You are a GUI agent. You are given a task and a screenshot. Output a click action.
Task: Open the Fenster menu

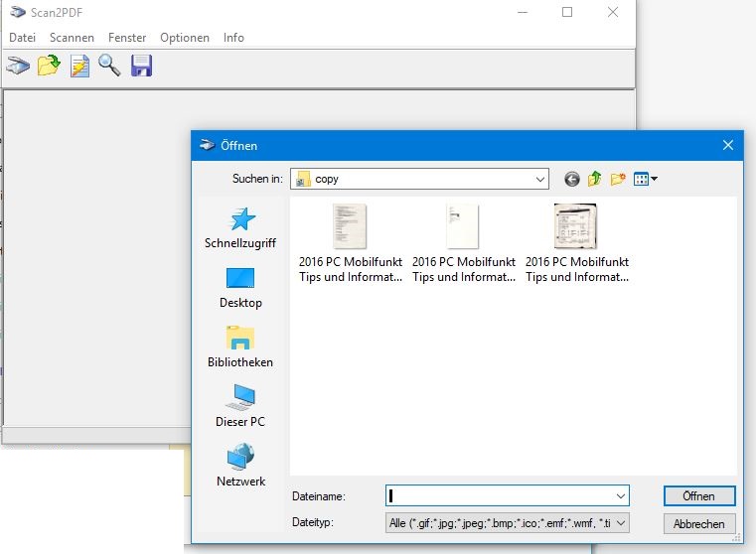click(x=127, y=38)
